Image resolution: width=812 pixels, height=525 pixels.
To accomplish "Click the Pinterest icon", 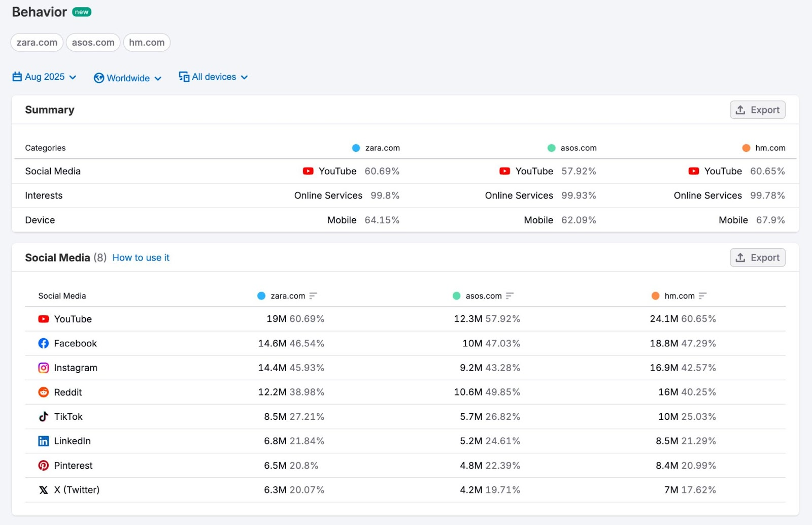I will pos(43,465).
